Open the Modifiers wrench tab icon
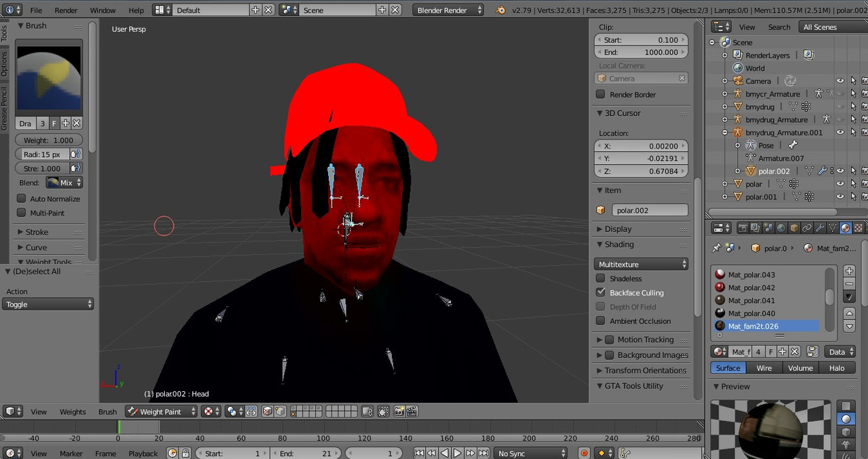 coord(819,228)
